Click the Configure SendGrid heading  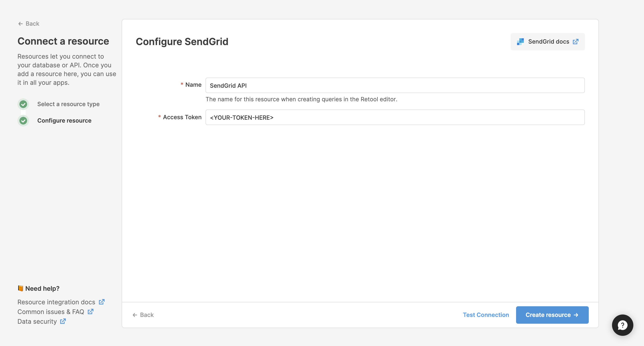tap(182, 41)
